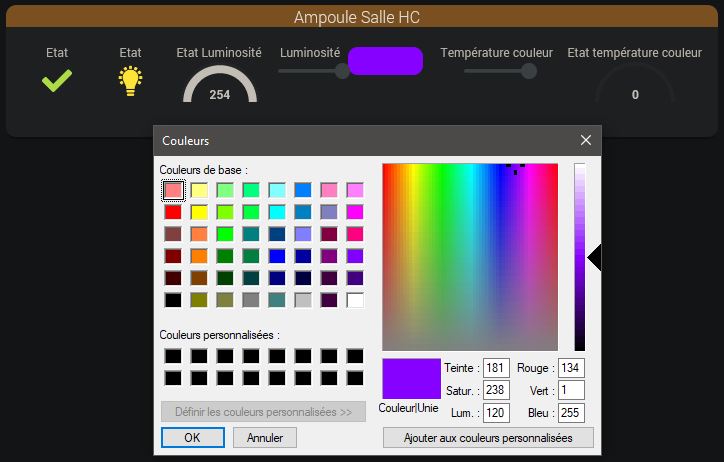The height and width of the screenshot is (462, 724).
Task: Choose the orange basic color swatch
Action: [199, 256]
